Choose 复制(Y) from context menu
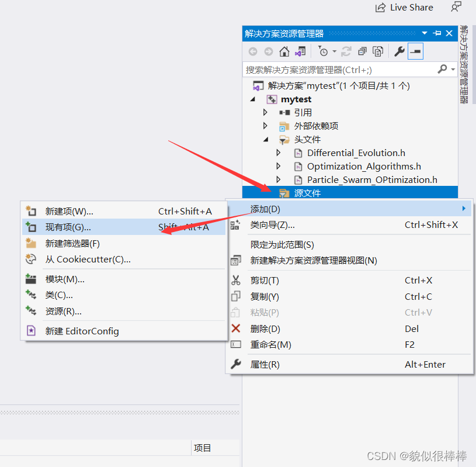 (x=349, y=296)
